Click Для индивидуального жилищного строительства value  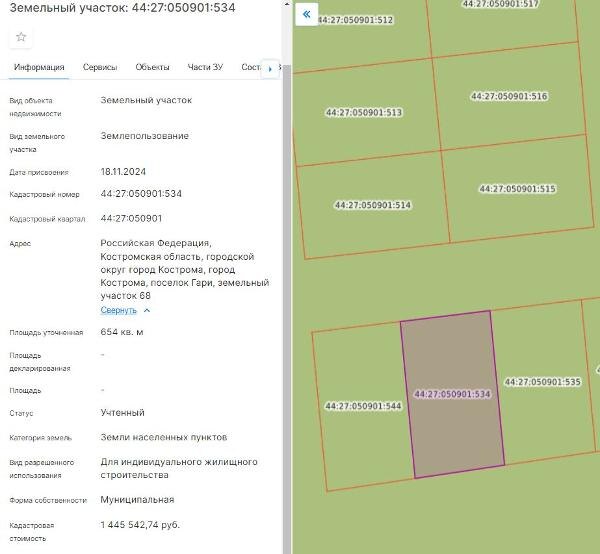179,468
